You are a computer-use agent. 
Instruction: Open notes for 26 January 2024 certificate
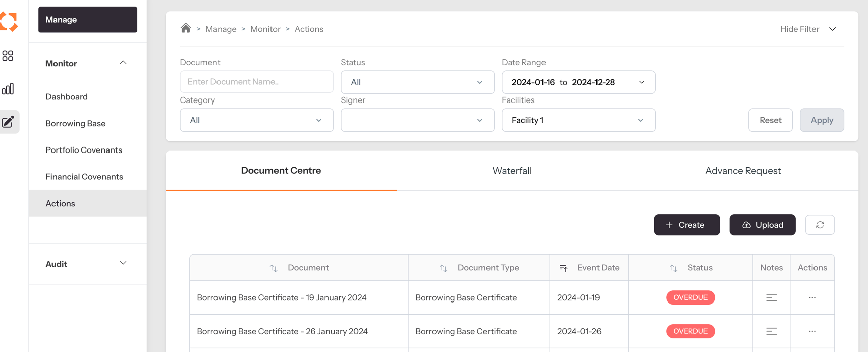click(771, 331)
